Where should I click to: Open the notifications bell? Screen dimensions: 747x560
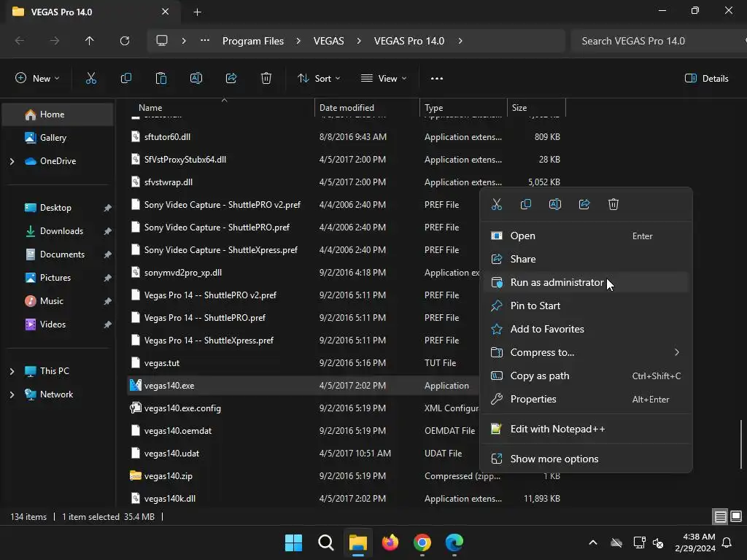tap(727, 542)
